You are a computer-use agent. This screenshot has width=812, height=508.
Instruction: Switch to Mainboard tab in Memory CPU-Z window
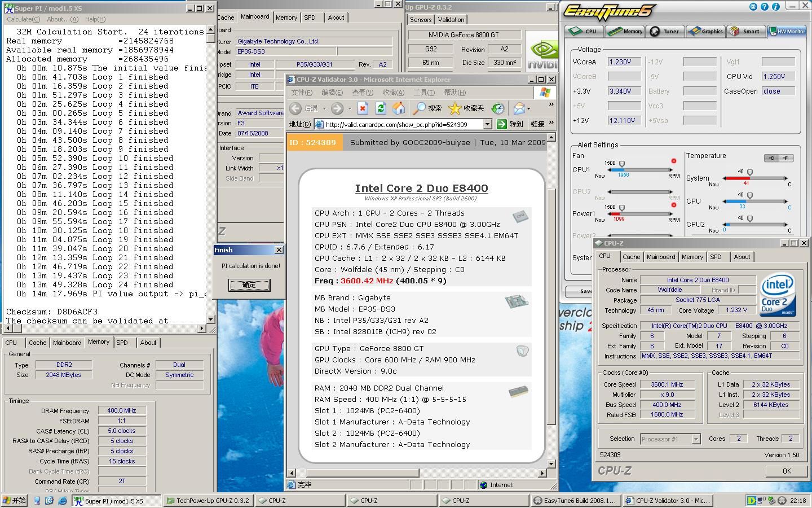pyautogui.click(x=67, y=343)
